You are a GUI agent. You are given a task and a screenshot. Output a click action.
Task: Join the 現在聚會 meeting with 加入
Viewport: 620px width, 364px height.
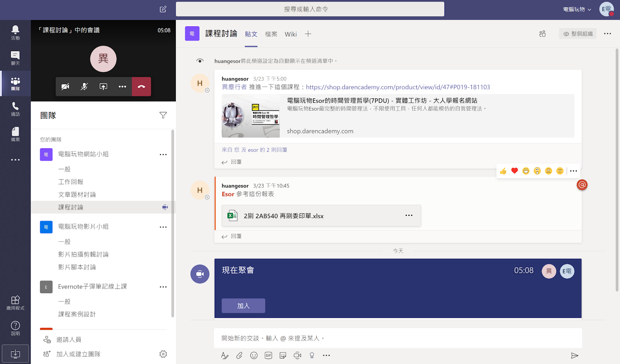click(243, 306)
